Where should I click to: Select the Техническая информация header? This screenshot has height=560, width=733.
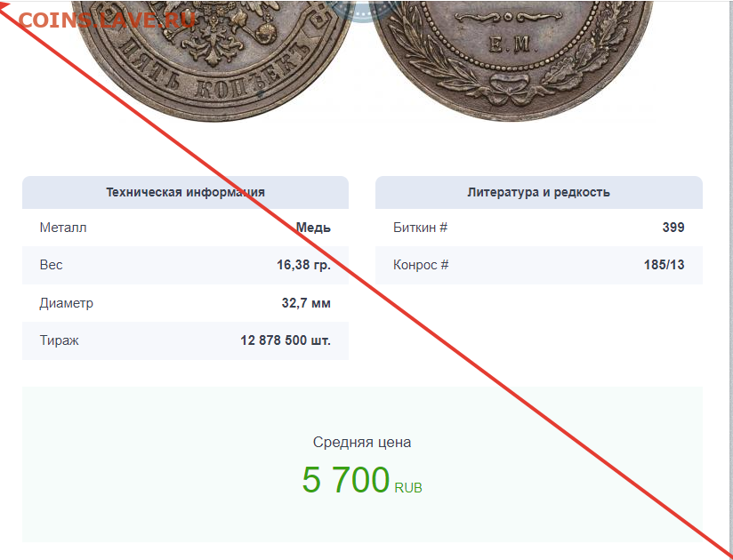pyautogui.click(x=185, y=192)
